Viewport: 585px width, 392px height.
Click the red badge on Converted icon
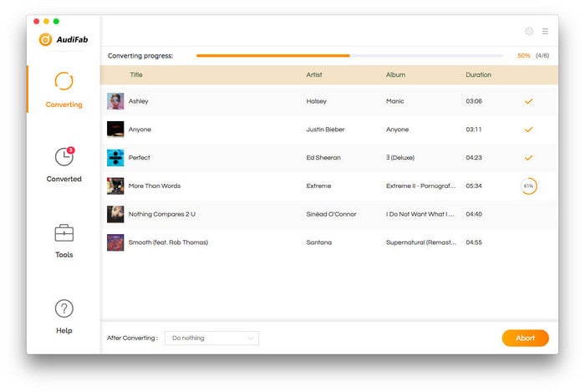[x=70, y=150]
